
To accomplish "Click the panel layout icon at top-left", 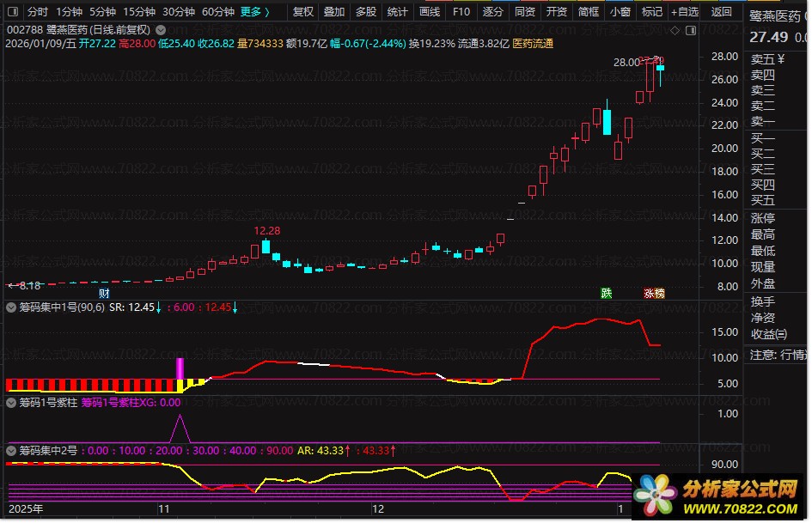I will point(13,11).
